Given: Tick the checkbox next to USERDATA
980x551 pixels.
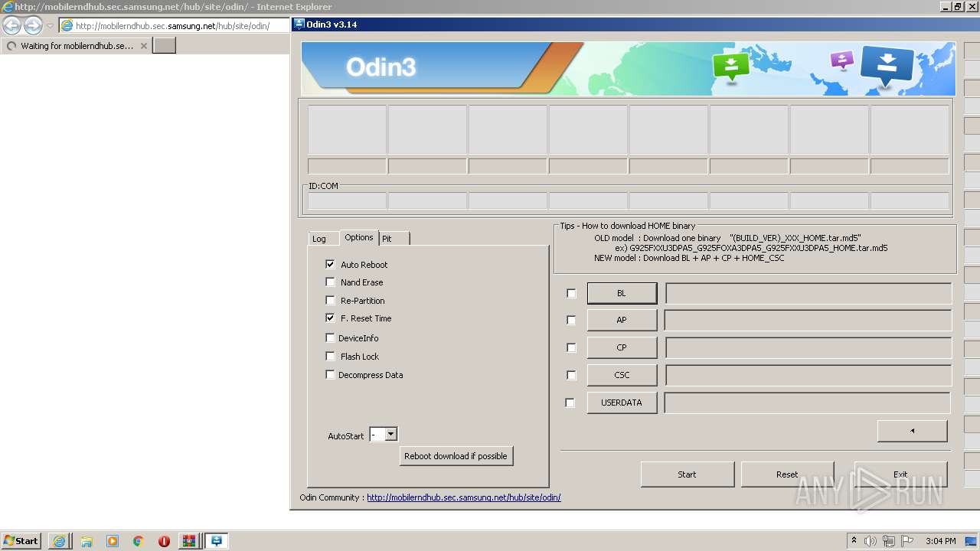Looking at the screenshot, I should tap(570, 403).
